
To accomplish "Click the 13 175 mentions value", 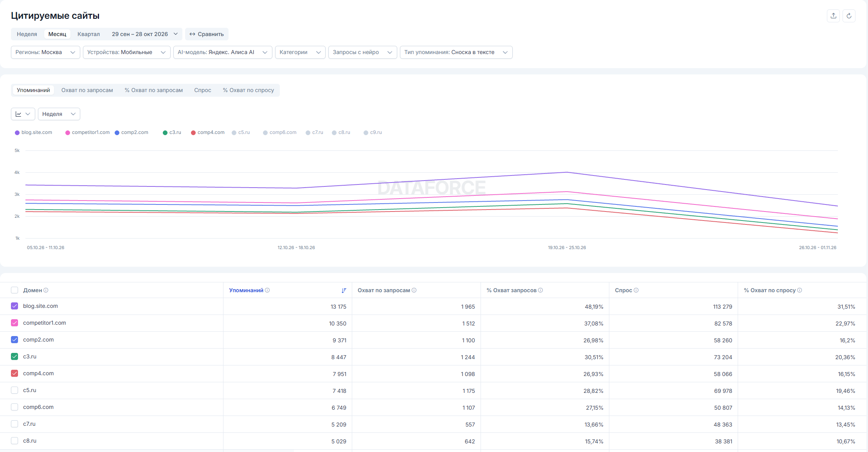I will pyautogui.click(x=339, y=307).
